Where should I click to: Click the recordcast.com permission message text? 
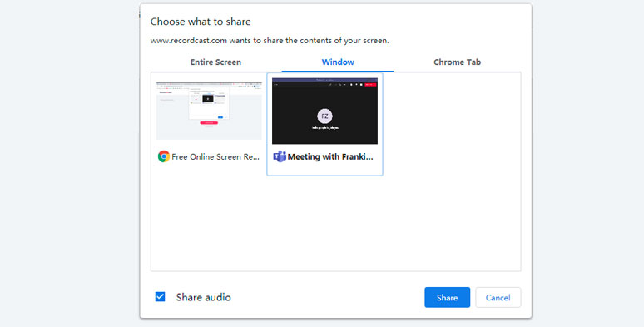pos(270,41)
